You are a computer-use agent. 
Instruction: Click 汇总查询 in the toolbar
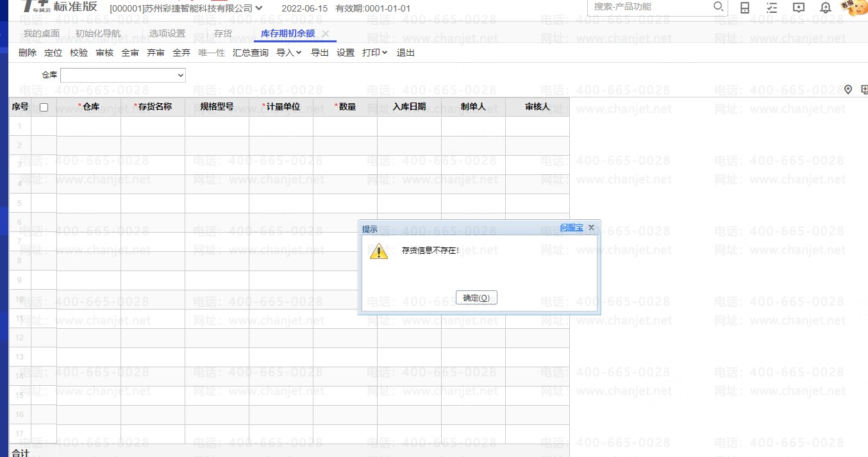[250, 53]
